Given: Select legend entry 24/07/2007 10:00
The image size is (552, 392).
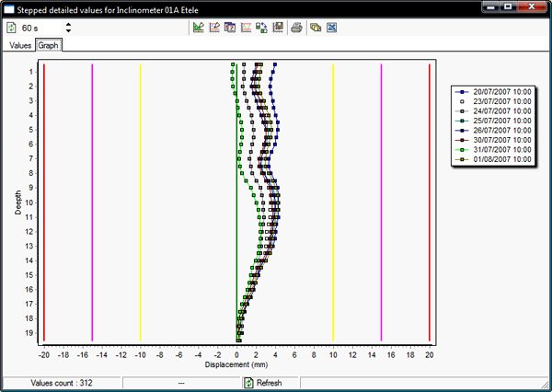Looking at the screenshot, I should [x=493, y=111].
